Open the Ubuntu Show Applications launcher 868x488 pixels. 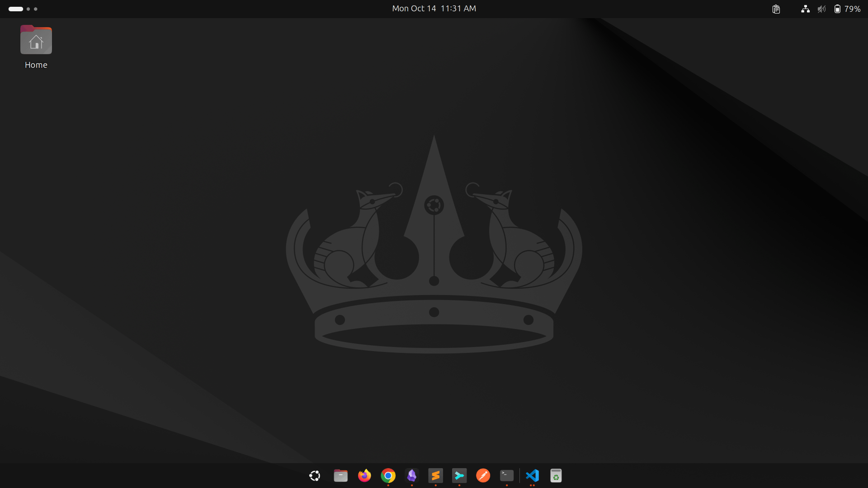click(x=315, y=476)
